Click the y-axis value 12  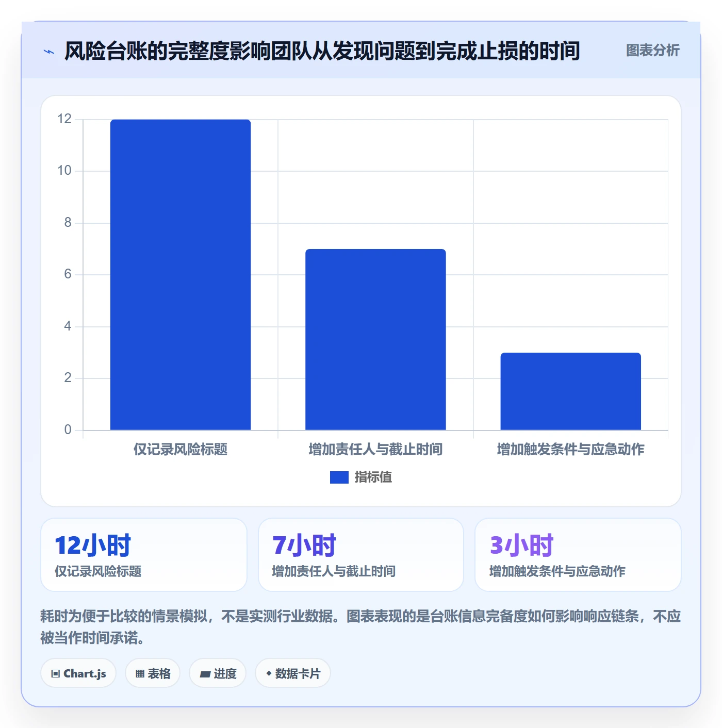[x=64, y=119]
